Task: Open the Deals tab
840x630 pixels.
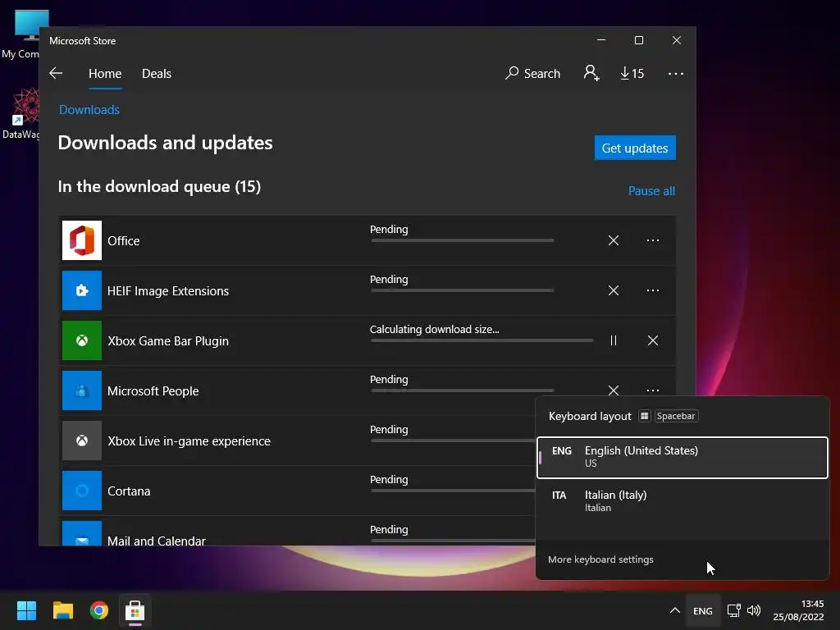Action: coord(157,73)
